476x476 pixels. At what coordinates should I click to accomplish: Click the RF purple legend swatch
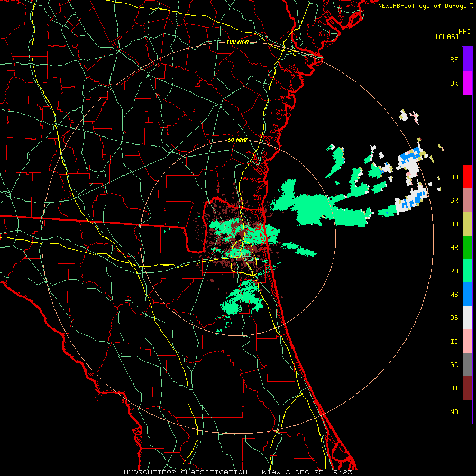click(467, 59)
